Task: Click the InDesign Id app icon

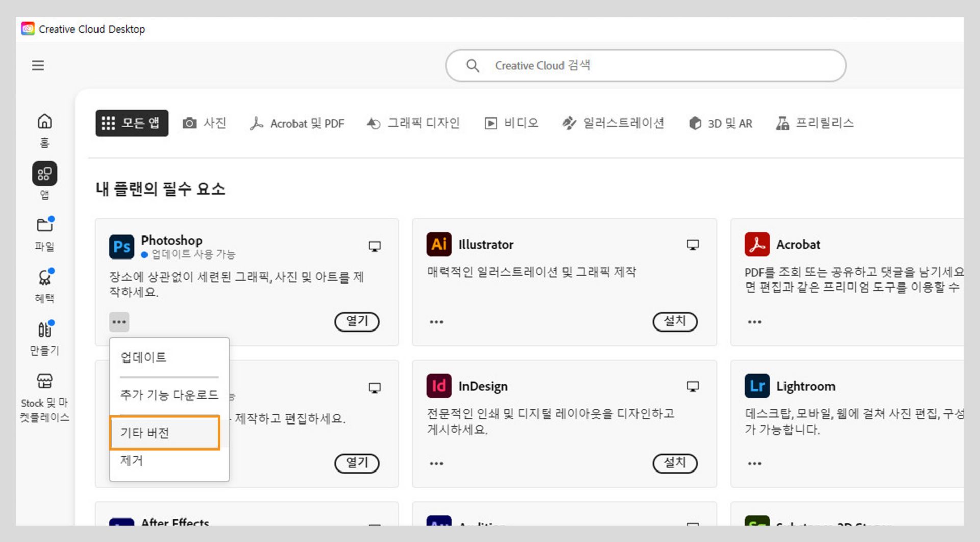Action: tap(439, 386)
